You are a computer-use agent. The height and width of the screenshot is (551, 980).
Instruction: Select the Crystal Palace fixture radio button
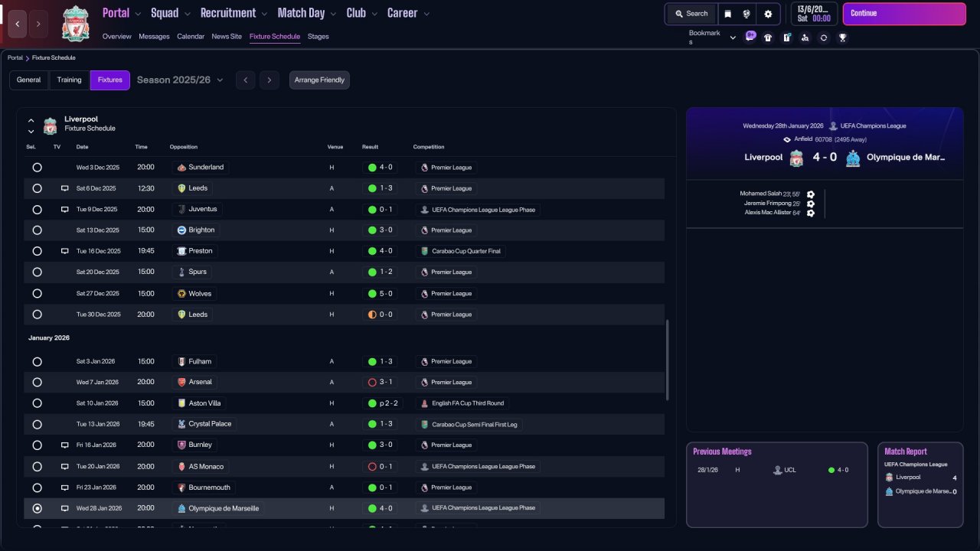coord(37,424)
